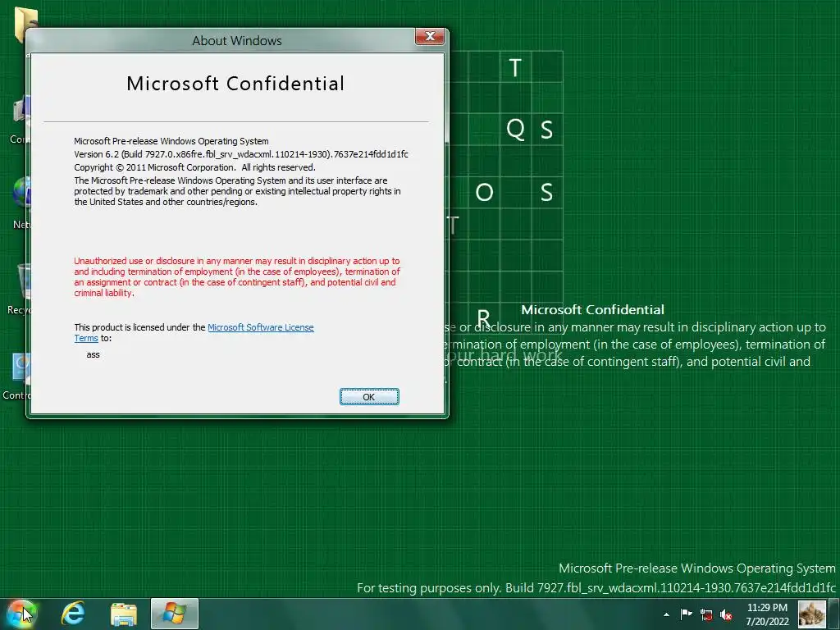Open Windows Explorer from taskbar
The width and height of the screenshot is (840, 630).
point(124,614)
